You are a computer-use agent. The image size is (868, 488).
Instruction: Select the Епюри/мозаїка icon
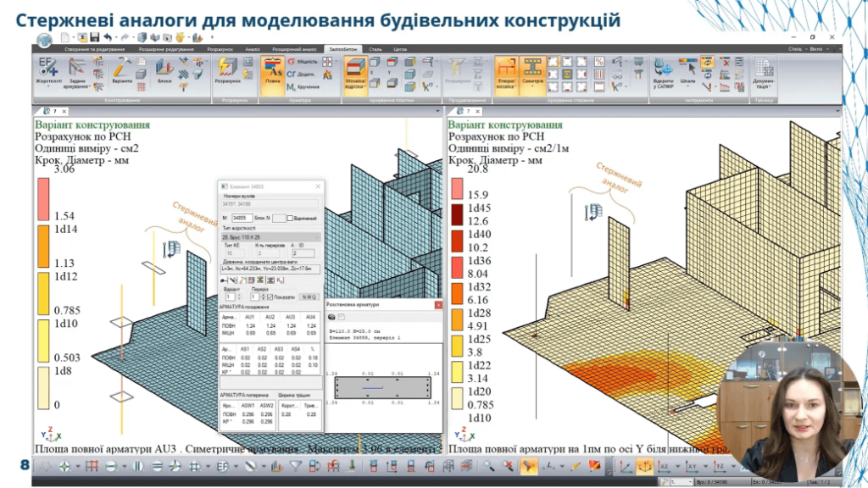click(x=505, y=68)
